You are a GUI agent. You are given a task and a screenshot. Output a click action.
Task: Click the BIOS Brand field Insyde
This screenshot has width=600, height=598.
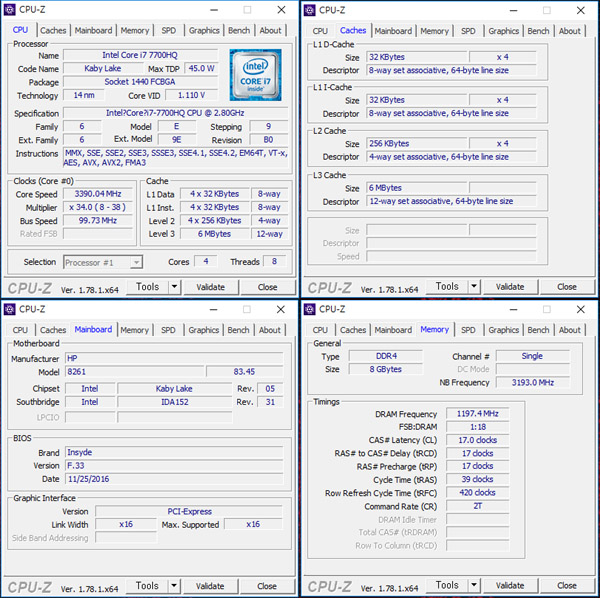point(174,452)
